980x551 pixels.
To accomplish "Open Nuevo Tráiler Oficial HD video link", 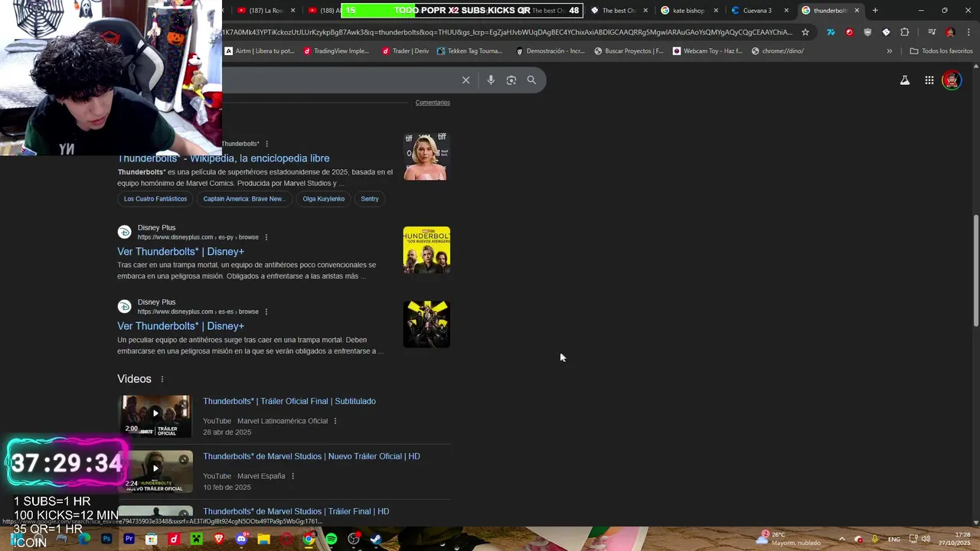I will tap(312, 456).
